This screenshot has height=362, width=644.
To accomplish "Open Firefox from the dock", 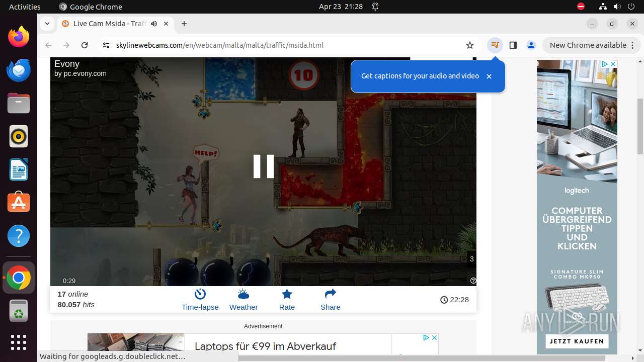I will 19,37.
